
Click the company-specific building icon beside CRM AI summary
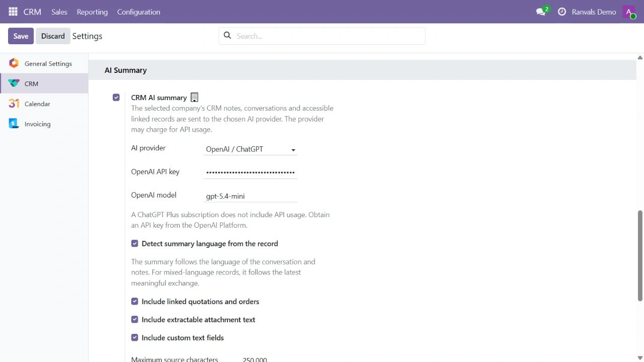tap(195, 98)
